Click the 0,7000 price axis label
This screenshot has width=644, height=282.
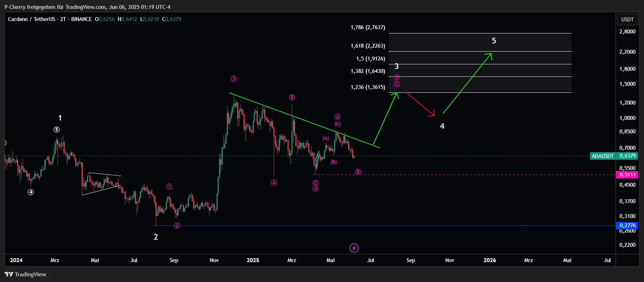tap(627, 148)
